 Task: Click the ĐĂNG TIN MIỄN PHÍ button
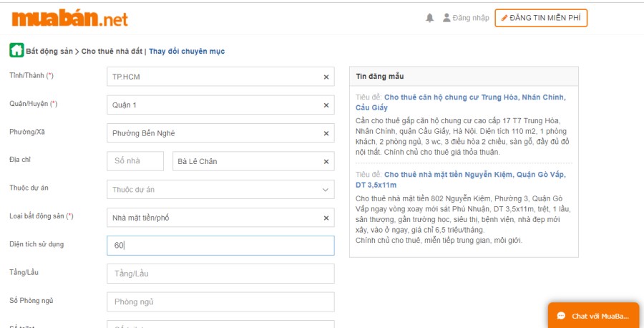(x=541, y=18)
